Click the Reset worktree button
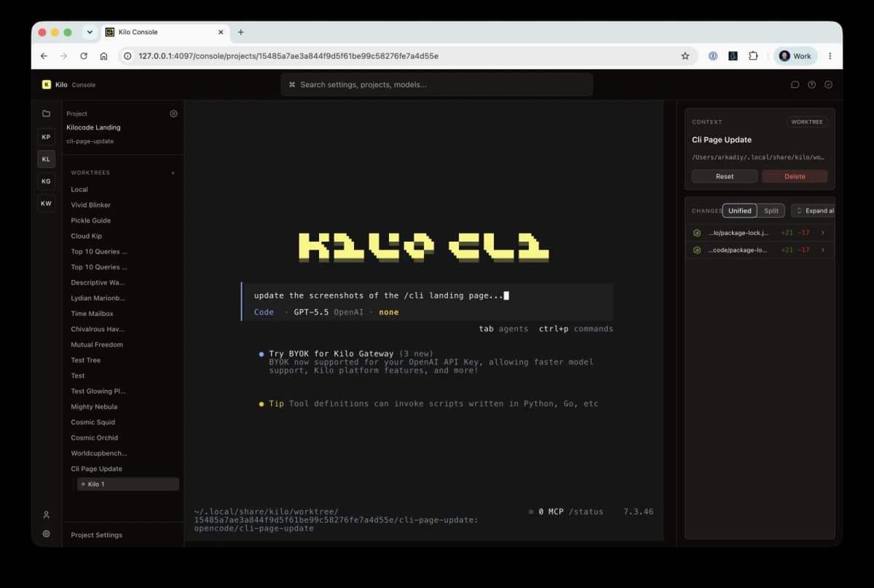 point(725,176)
